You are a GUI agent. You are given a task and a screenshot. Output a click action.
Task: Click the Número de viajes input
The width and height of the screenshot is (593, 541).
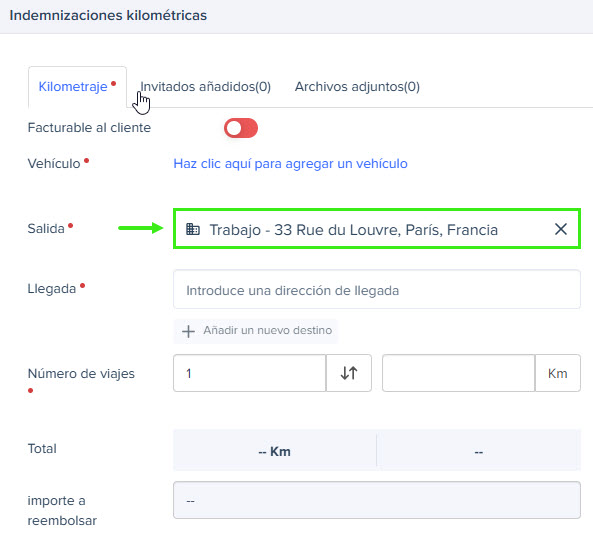[x=250, y=373]
